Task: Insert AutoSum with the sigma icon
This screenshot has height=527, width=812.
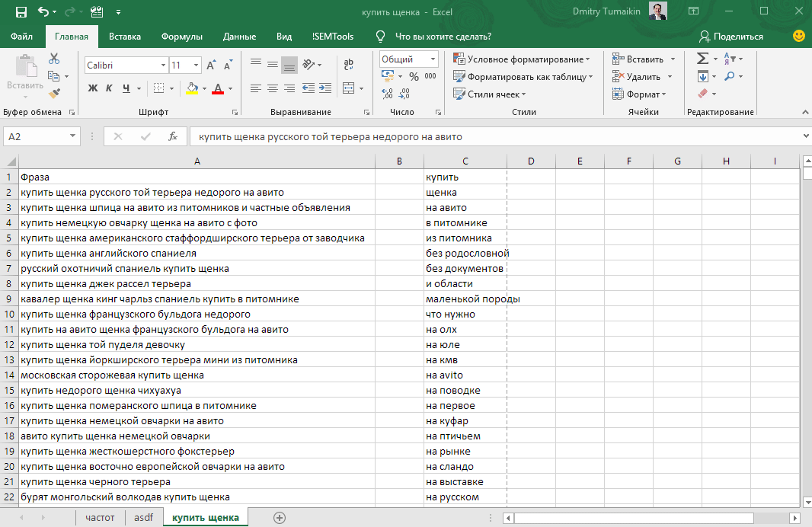Action: (703, 59)
